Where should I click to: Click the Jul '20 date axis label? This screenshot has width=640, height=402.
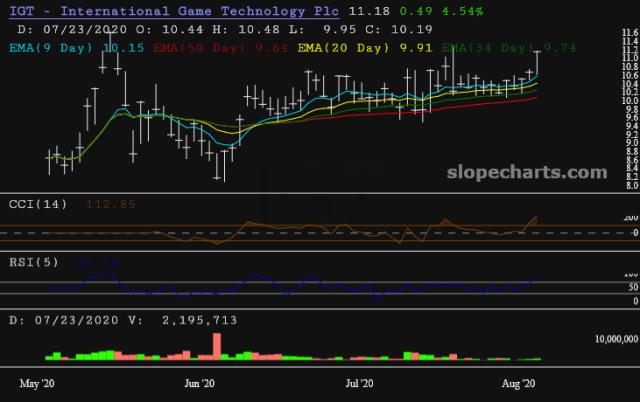click(x=359, y=384)
